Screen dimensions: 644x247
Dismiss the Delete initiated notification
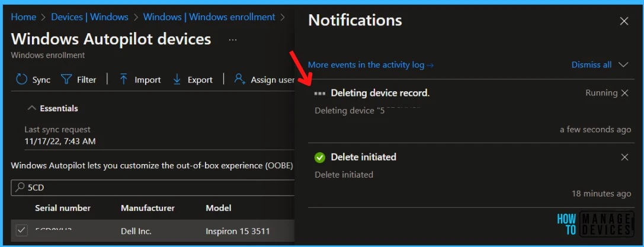(624, 157)
